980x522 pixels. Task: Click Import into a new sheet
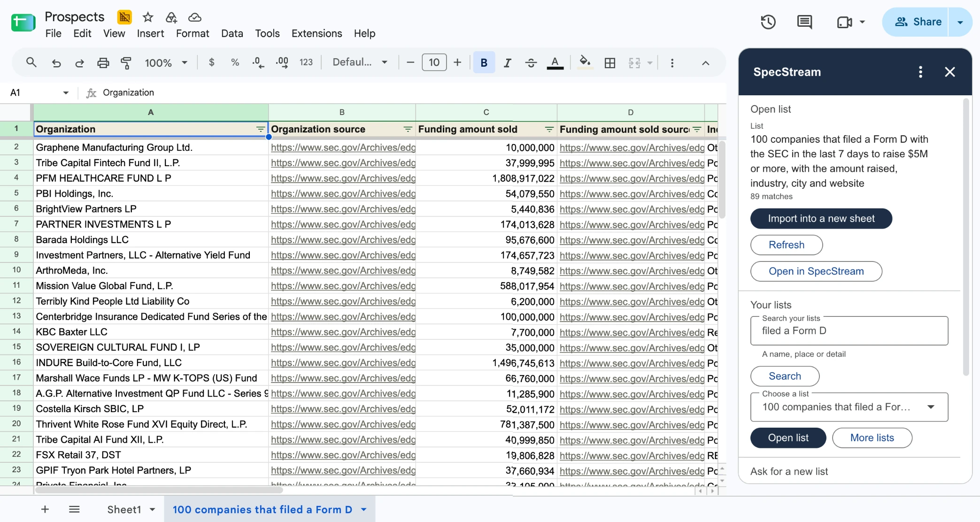point(821,218)
